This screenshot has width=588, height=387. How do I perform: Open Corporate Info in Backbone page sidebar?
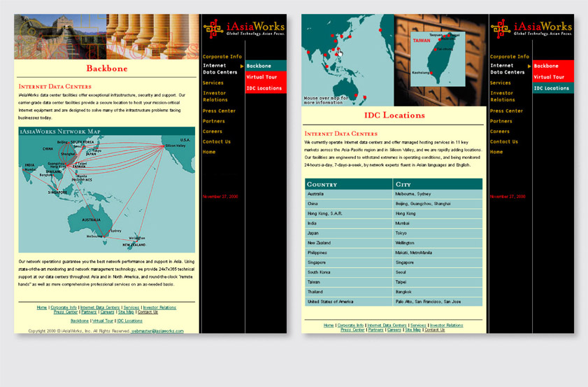click(222, 57)
